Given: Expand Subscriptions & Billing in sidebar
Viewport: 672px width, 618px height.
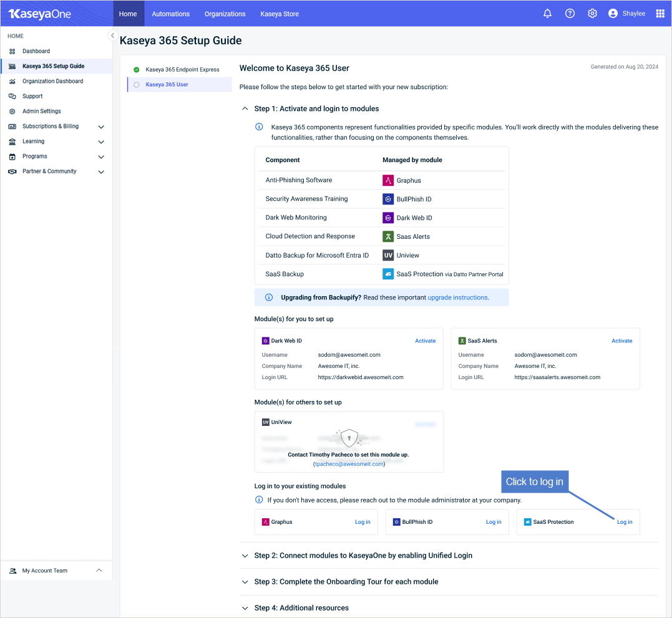Looking at the screenshot, I should pos(101,127).
